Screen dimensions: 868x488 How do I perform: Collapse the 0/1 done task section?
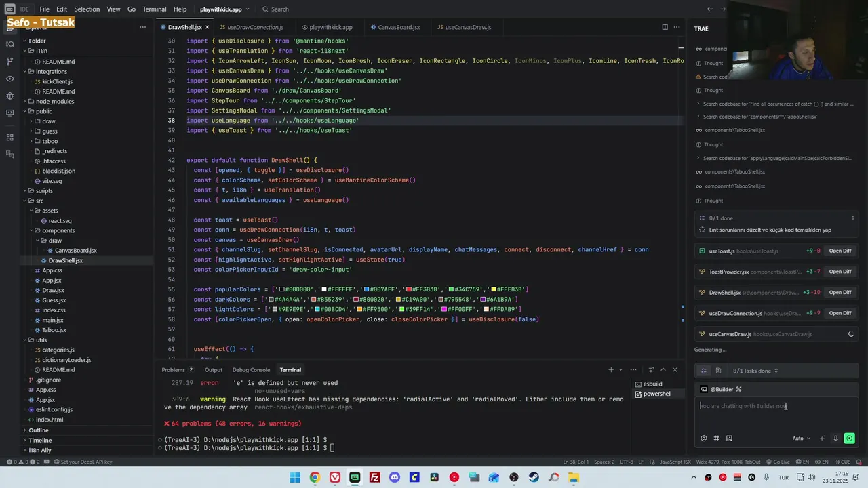(852, 218)
